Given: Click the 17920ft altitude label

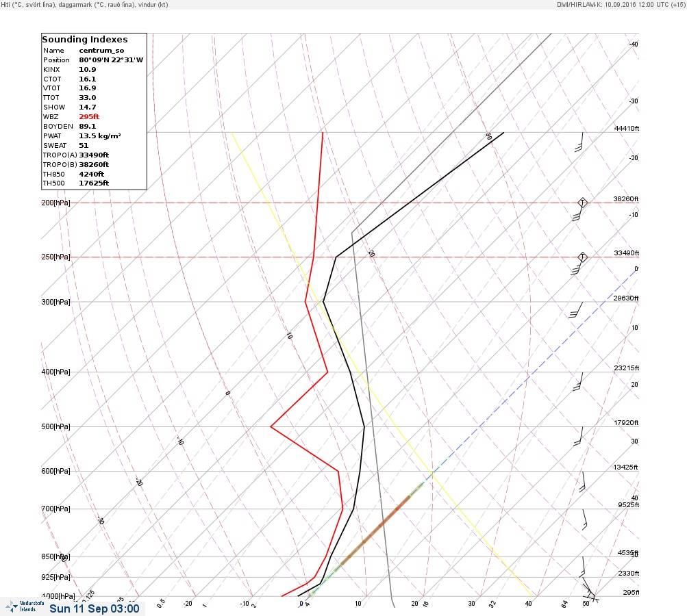Looking at the screenshot, I should point(626,422).
